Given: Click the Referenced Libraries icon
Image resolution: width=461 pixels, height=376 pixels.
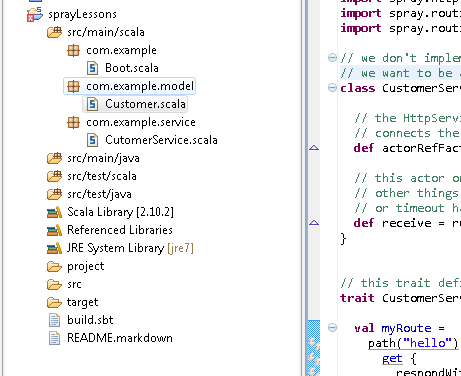Looking at the screenshot, I should tap(54, 230).
